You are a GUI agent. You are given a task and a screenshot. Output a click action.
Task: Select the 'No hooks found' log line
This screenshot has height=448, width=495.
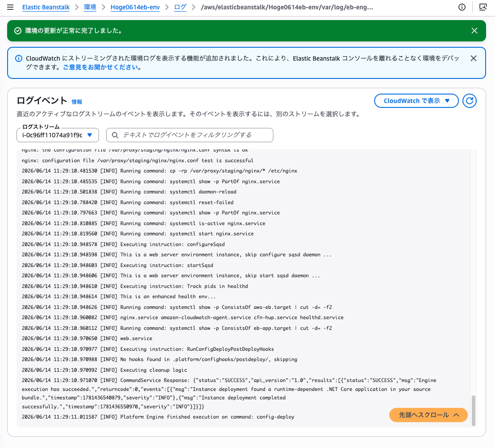[x=159, y=359]
